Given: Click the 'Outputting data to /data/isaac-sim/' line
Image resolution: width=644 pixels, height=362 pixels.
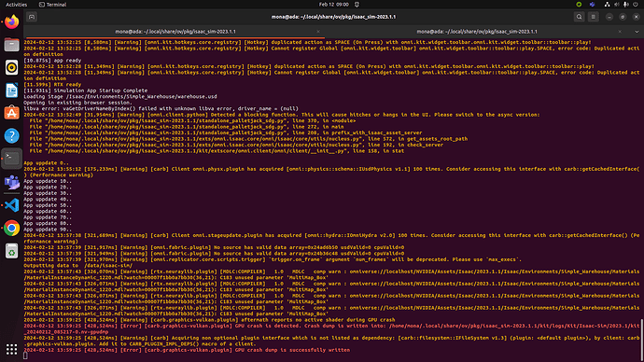Looking at the screenshot, I should tap(78, 266).
